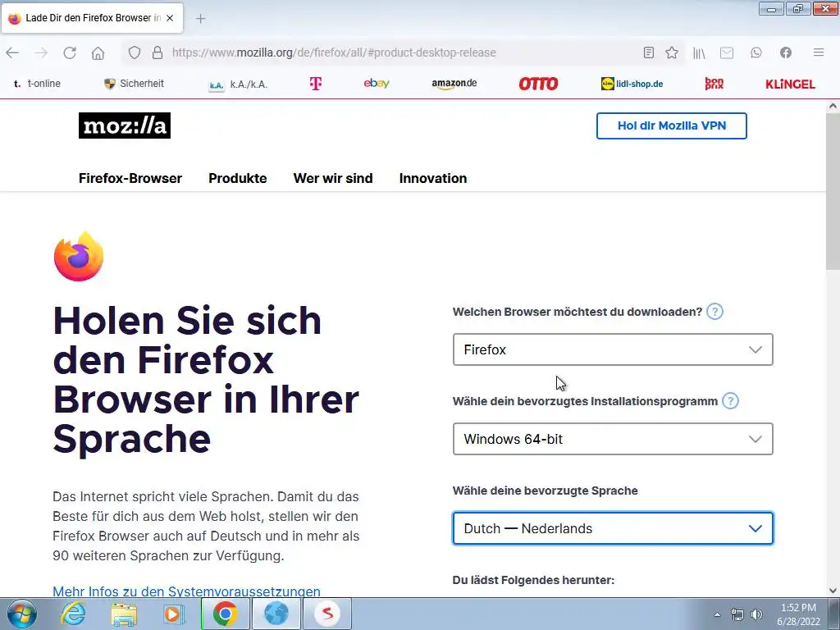Open Windows Explorer from the taskbar
This screenshot has width=840, height=630.
click(x=124, y=614)
